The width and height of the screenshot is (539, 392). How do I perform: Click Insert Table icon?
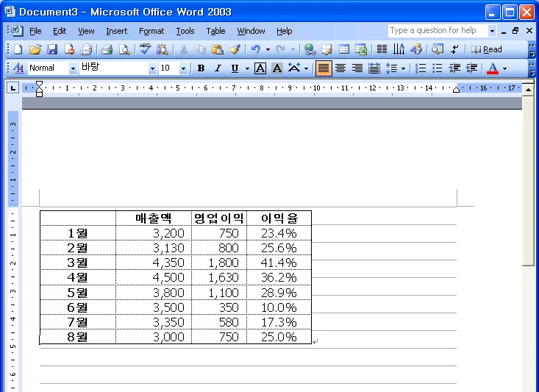[x=344, y=49]
